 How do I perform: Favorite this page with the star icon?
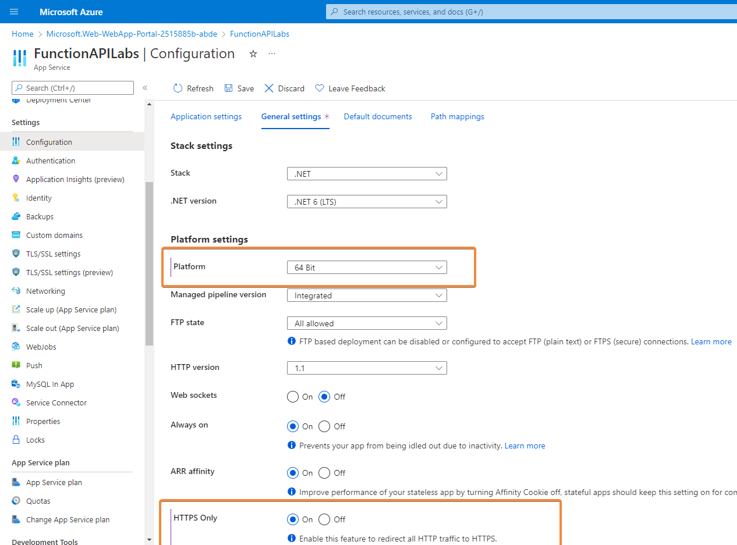[x=253, y=54]
